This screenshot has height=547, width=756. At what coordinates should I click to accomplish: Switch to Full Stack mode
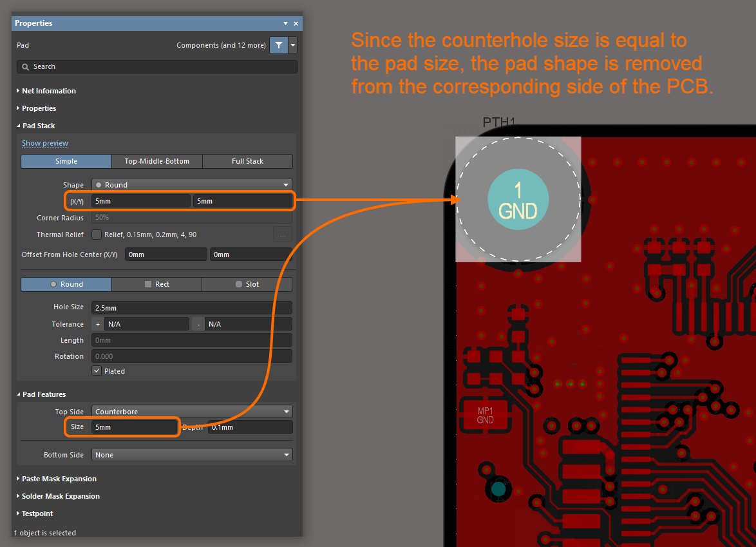pyautogui.click(x=247, y=161)
